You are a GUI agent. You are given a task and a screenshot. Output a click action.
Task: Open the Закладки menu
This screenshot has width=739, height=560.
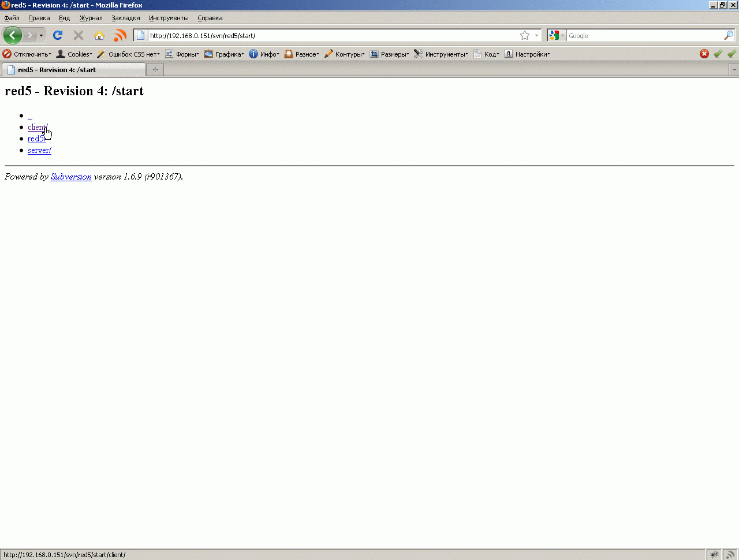(126, 18)
